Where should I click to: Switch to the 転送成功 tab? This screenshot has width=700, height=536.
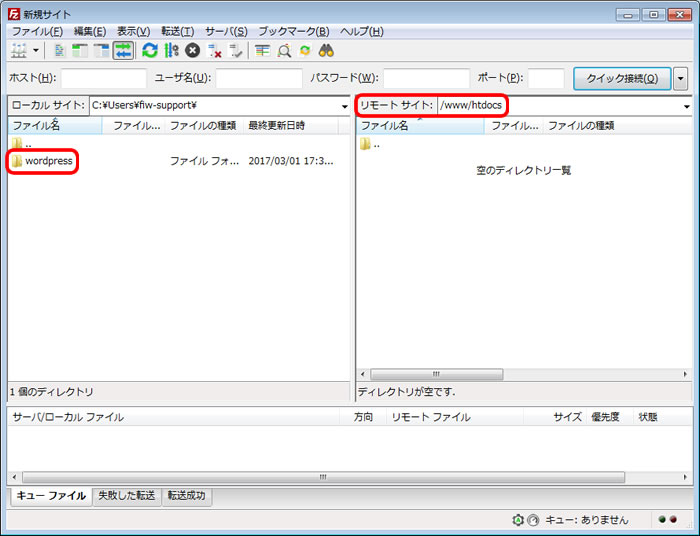[187, 495]
